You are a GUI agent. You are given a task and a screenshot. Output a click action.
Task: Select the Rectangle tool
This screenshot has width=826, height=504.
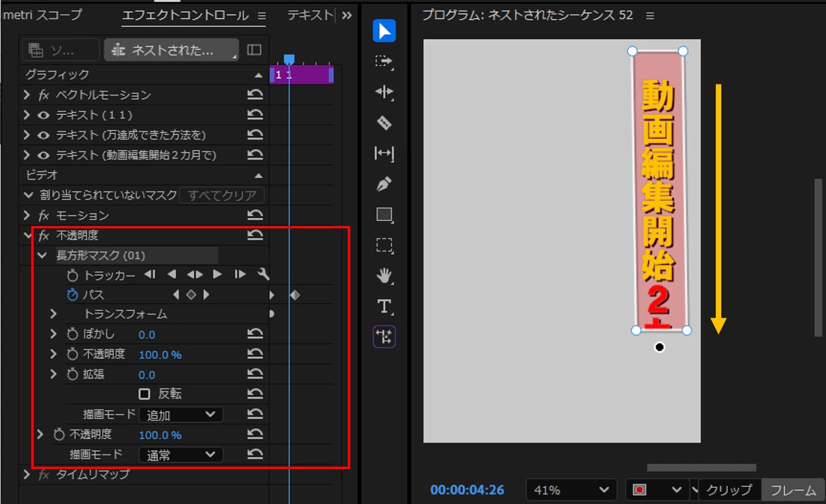click(384, 214)
